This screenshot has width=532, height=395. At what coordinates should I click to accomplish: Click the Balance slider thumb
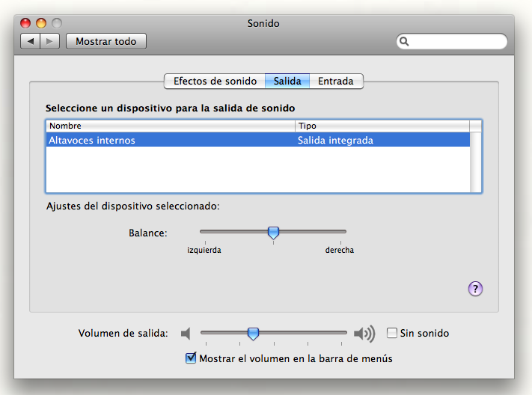(273, 233)
